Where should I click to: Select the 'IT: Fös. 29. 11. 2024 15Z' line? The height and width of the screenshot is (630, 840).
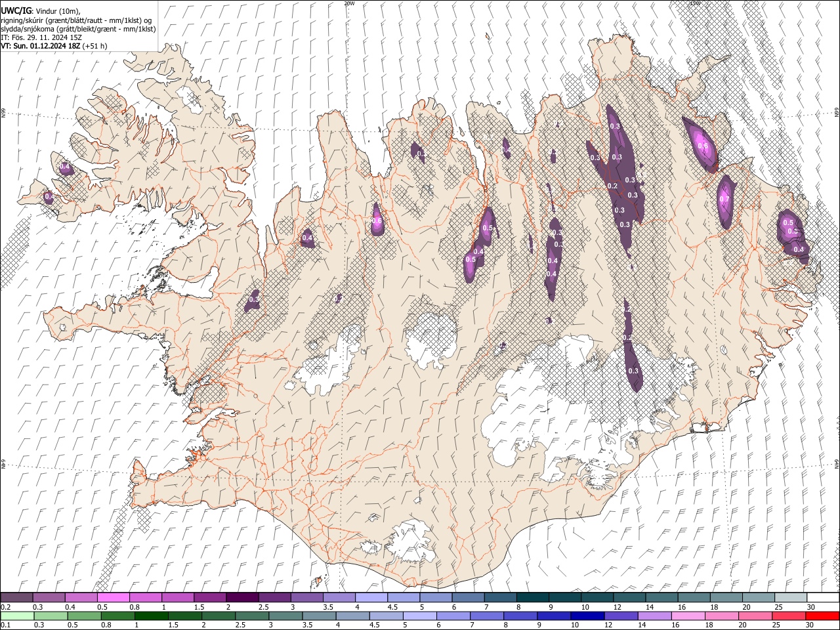point(41,37)
